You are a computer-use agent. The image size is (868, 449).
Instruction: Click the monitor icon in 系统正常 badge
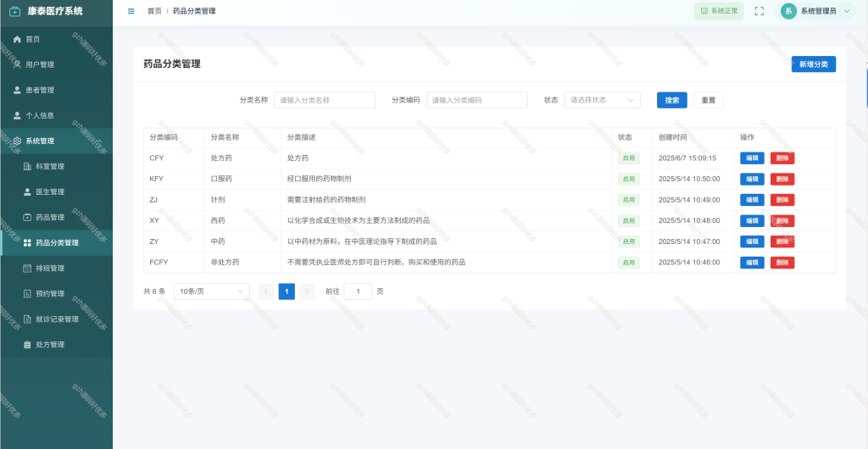click(704, 11)
